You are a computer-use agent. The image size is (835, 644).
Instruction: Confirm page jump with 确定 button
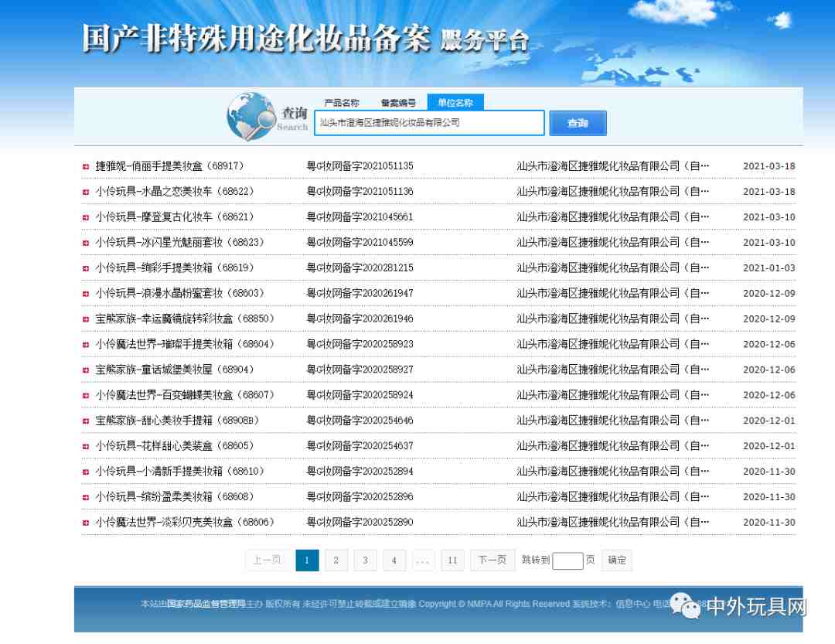pyautogui.click(x=617, y=561)
